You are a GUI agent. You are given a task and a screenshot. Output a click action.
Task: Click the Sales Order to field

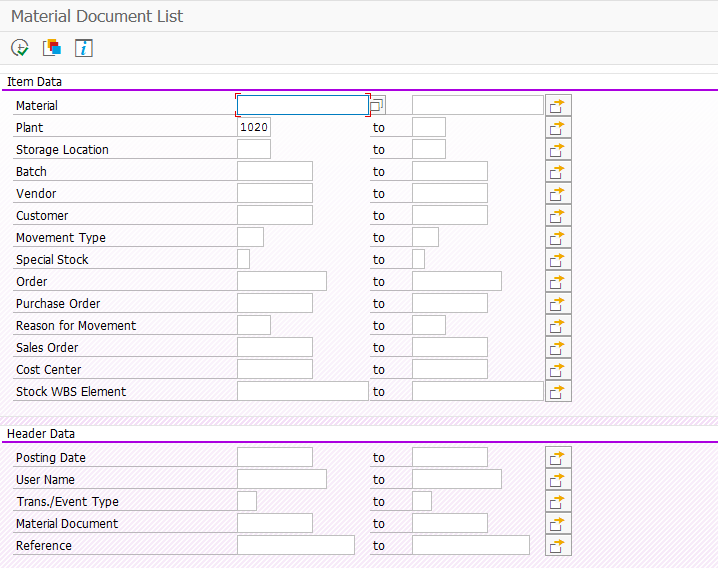(x=450, y=347)
